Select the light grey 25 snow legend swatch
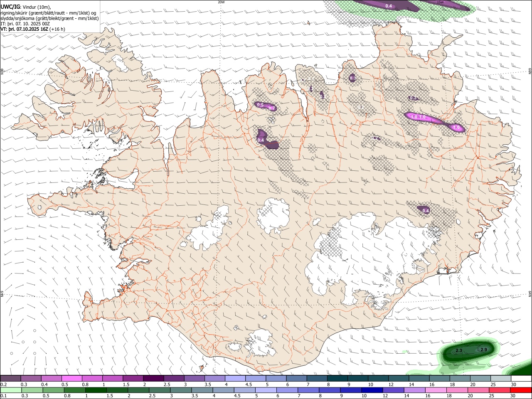This screenshot has height=399, width=532. coord(500,378)
